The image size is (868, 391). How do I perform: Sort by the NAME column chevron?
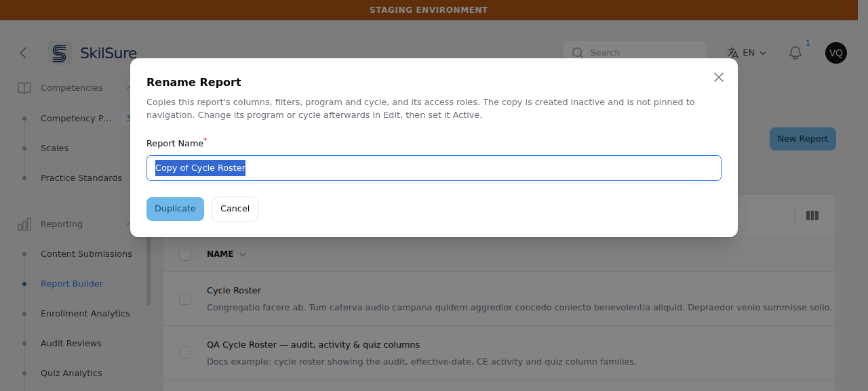tap(243, 255)
